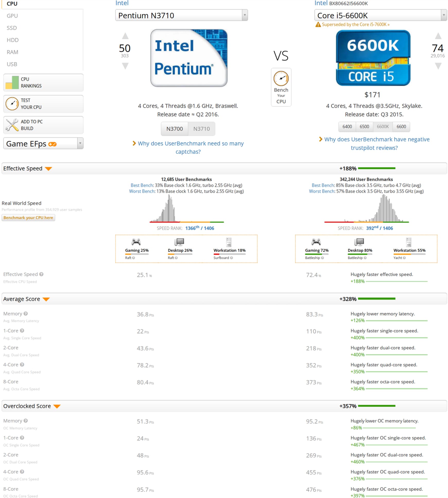Click the i5-6600K speed rank 392nd link

(380, 228)
